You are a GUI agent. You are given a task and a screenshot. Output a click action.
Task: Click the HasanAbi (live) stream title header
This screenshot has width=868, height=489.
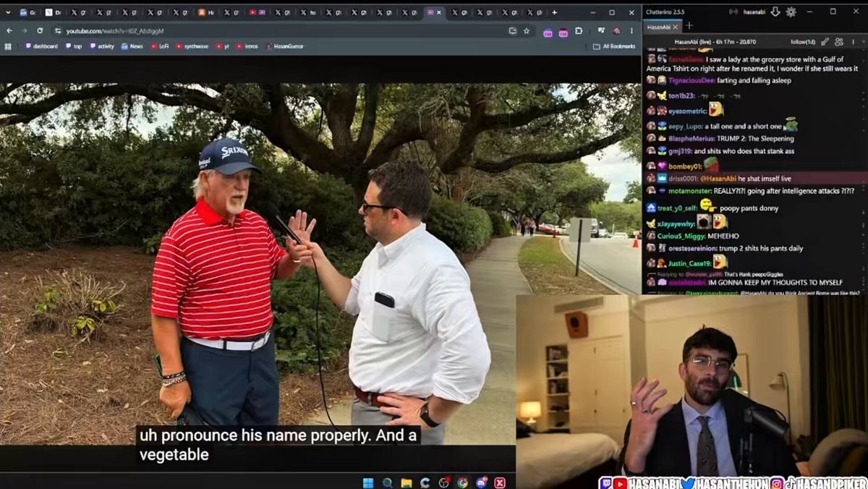[715, 43]
